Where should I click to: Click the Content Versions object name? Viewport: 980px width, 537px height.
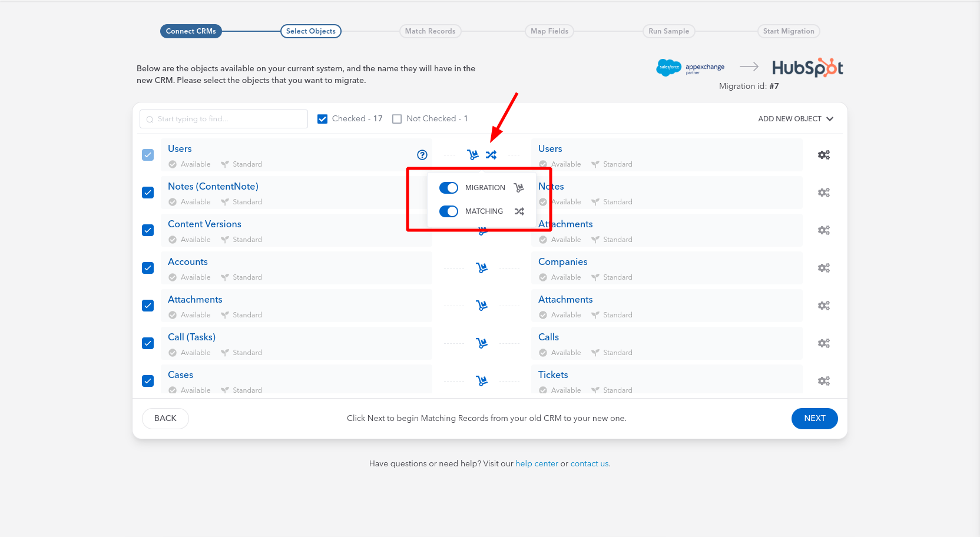pyautogui.click(x=204, y=224)
